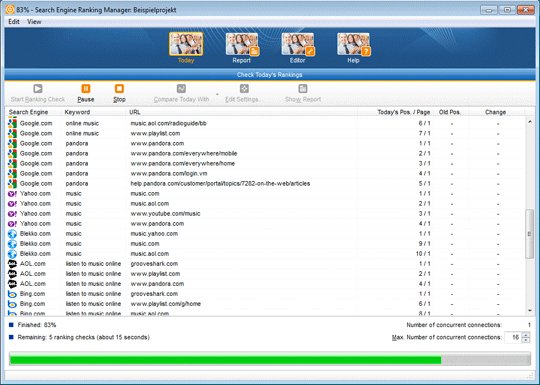Click Yahoo icon in the music.com row
The width and height of the screenshot is (540, 385).
(12, 194)
